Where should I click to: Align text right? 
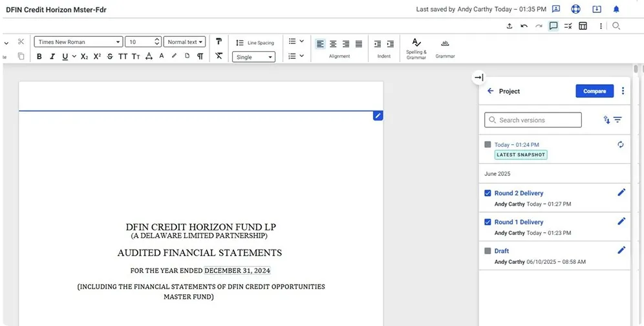click(x=346, y=44)
